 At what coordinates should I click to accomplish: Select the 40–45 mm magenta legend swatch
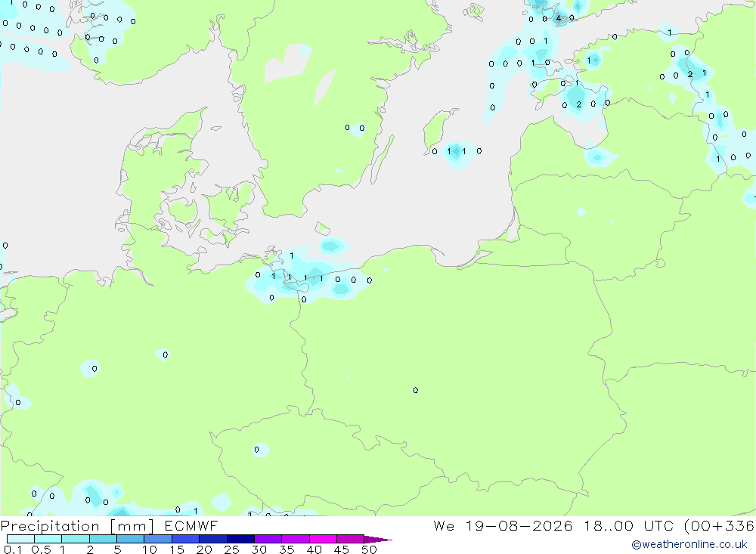[323, 539]
